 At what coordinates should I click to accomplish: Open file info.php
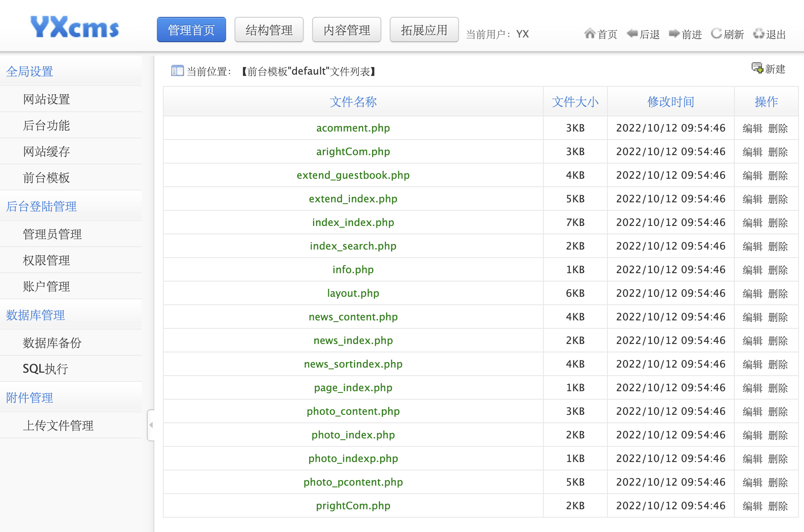tap(353, 270)
